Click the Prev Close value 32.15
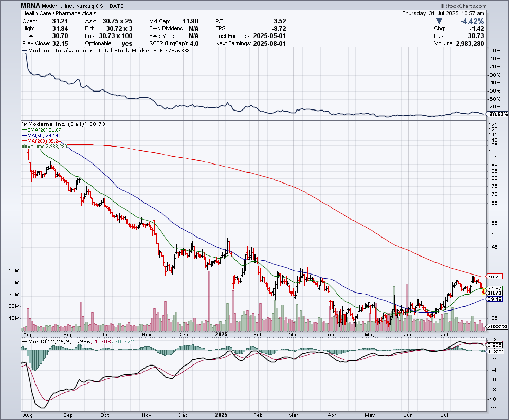 (x=60, y=44)
